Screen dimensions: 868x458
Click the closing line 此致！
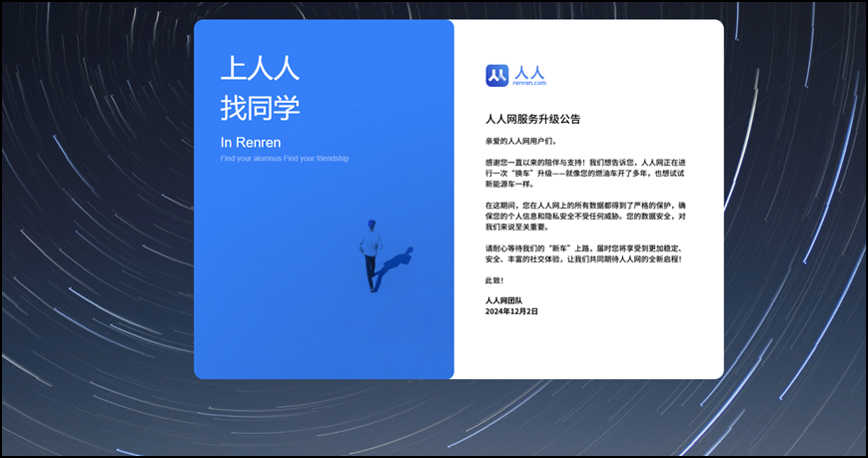494,281
